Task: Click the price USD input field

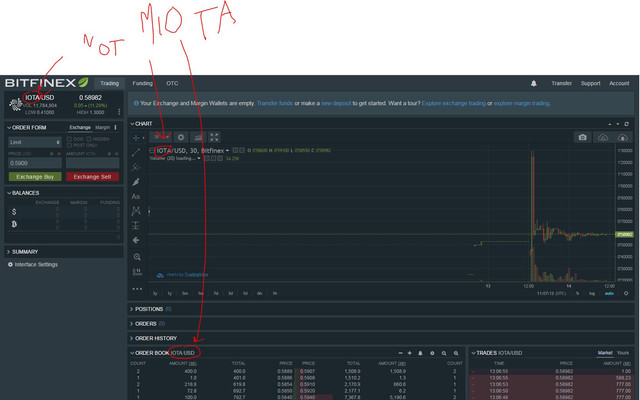Action: [35, 163]
